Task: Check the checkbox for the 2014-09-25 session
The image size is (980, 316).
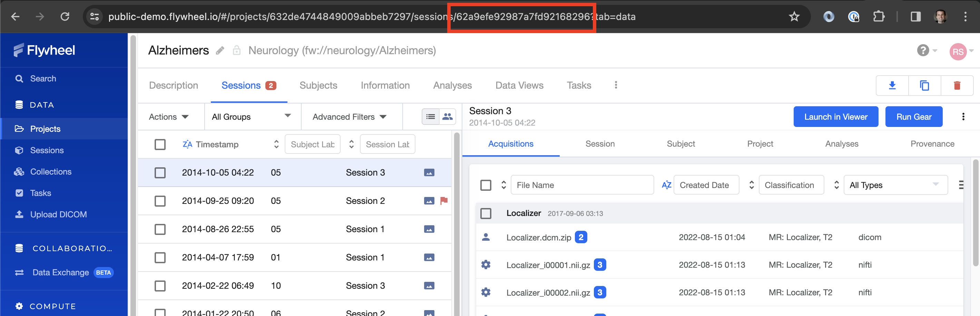Action: pyautogui.click(x=160, y=201)
